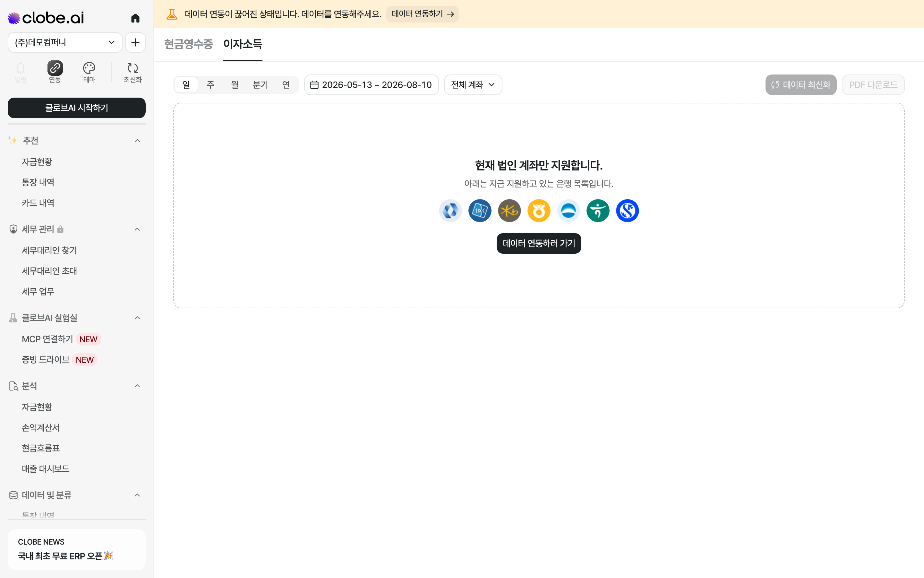Click the light blue semicircle bank logo
Image resolution: width=924 pixels, height=578 pixels.
(569, 211)
